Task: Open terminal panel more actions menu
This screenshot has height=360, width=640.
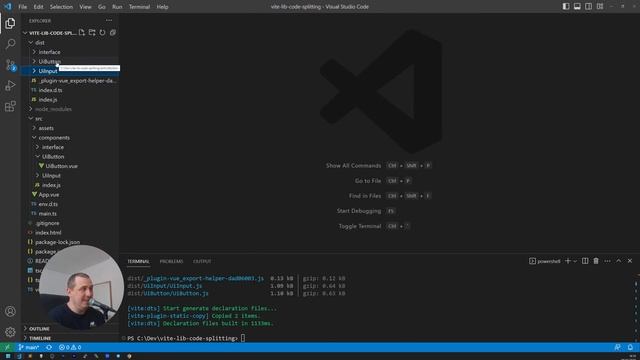Action: (x=607, y=261)
